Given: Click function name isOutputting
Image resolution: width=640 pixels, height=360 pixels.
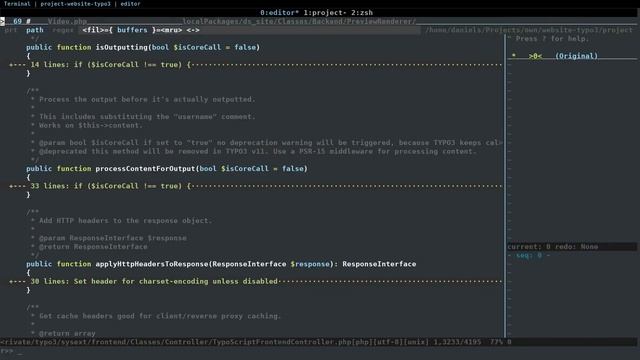Looking at the screenshot, I should [121, 47].
